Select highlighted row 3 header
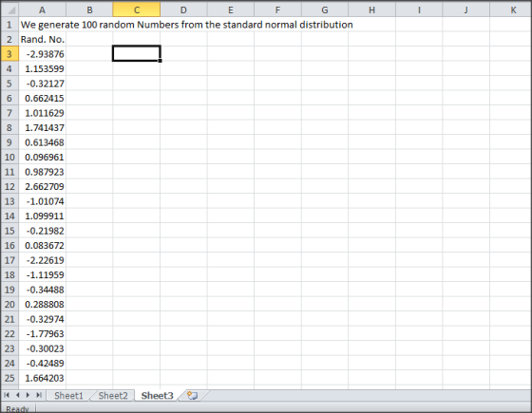Viewport: 532px width, 413px height. coord(9,54)
